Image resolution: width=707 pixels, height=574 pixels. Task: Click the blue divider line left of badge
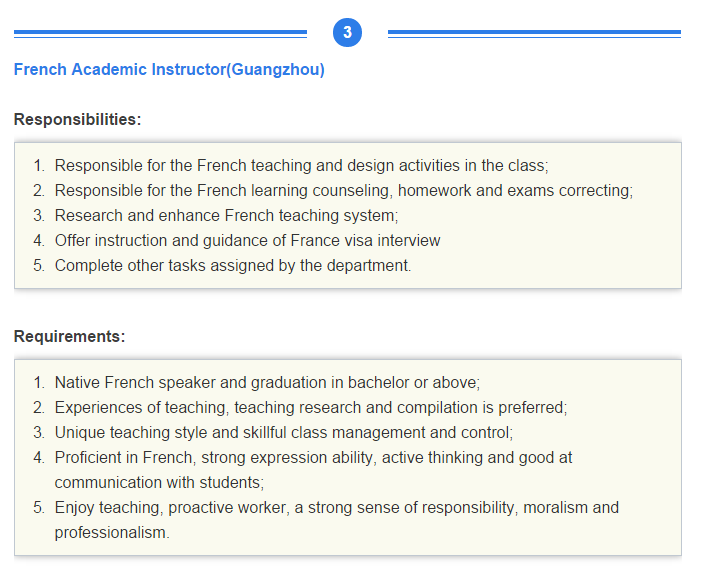pos(160,34)
